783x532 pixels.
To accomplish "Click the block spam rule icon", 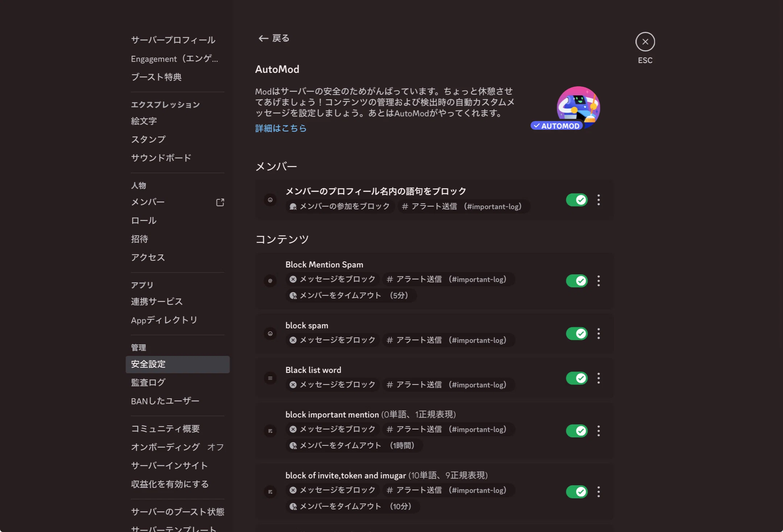I will tap(270, 333).
